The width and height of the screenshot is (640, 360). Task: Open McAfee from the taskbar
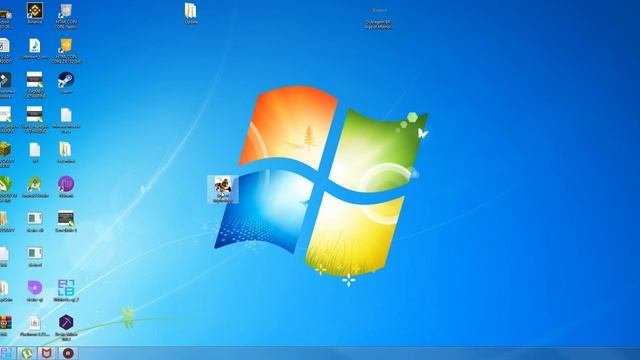click(47, 353)
